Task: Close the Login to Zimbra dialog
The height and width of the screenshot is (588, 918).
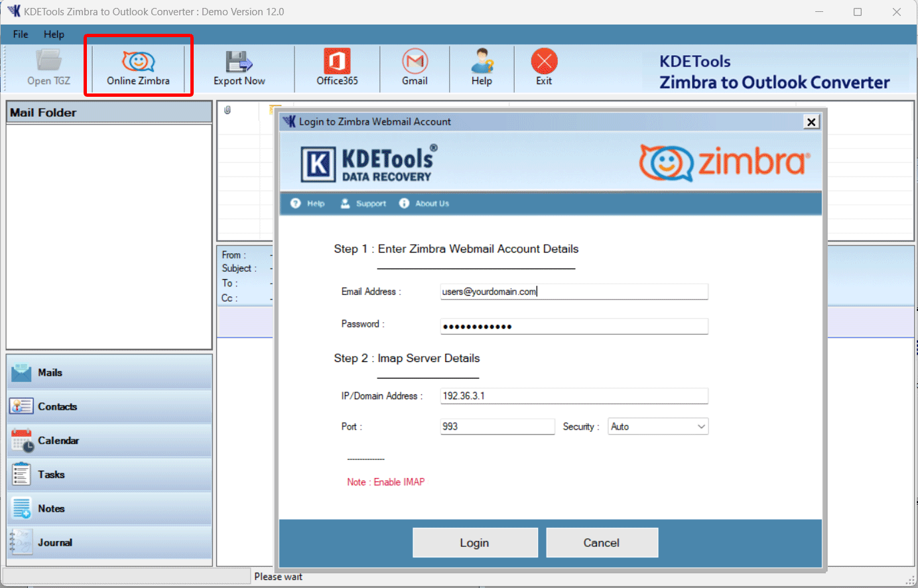Action: coord(811,122)
